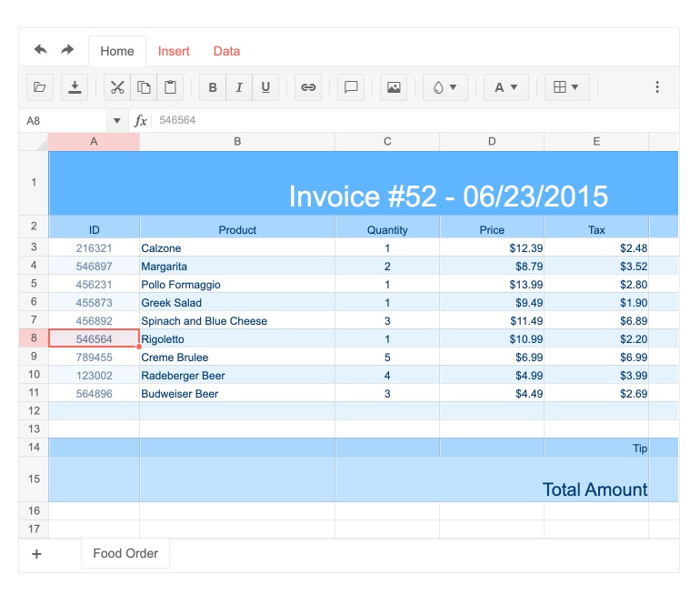The width and height of the screenshot is (700, 605).
Task: Toggle bold formatting
Action: 213,87
